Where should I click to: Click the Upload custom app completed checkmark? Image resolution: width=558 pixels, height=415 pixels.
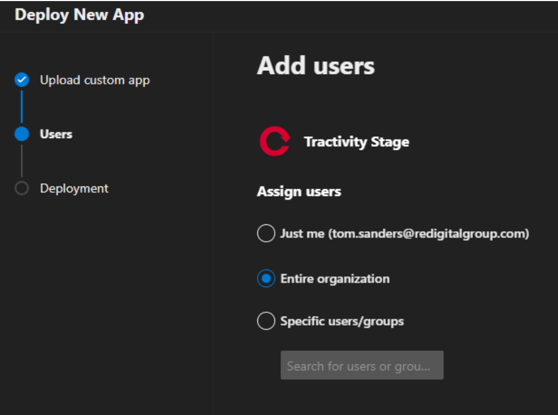22,80
